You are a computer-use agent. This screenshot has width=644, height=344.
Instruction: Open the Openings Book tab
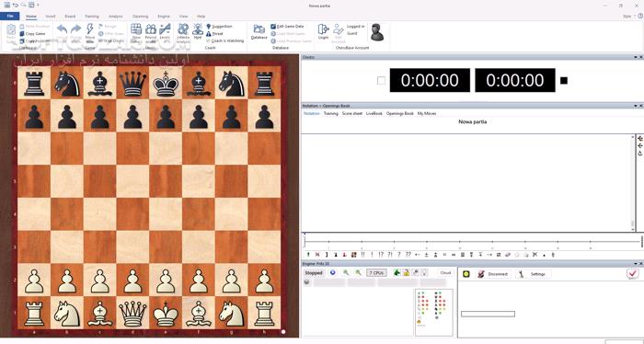[399, 113]
